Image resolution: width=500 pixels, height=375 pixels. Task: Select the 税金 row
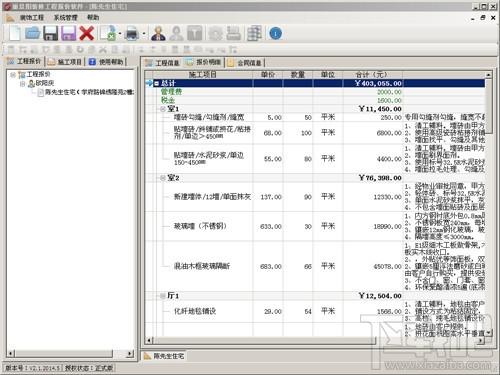(x=315, y=100)
